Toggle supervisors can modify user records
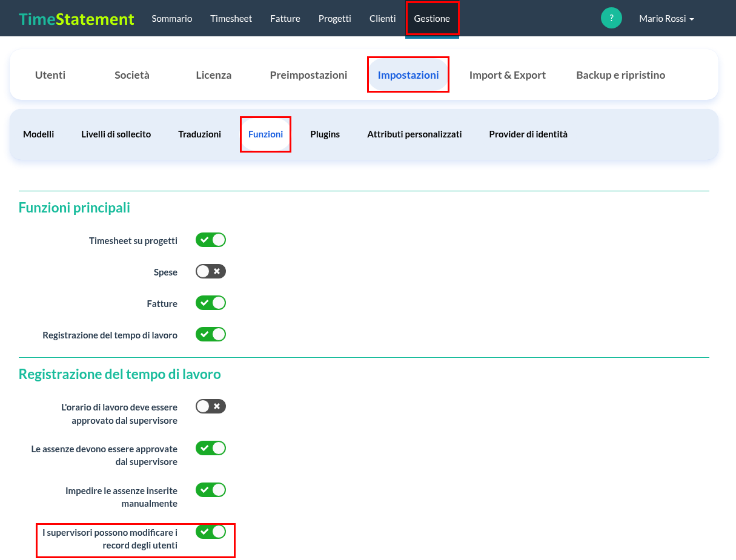The height and width of the screenshot is (560, 736). (x=211, y=532)
